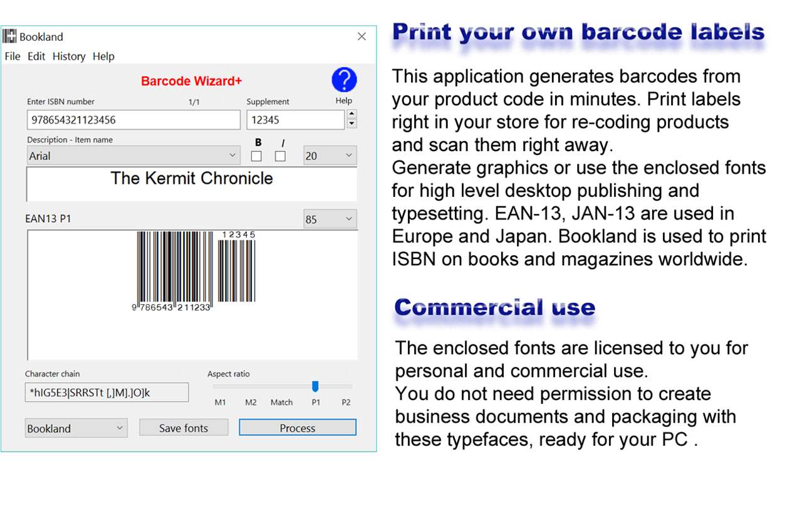Open the Bookland barcode type dropdown
This screenshot has width=812, height=508.
(76, 428)
